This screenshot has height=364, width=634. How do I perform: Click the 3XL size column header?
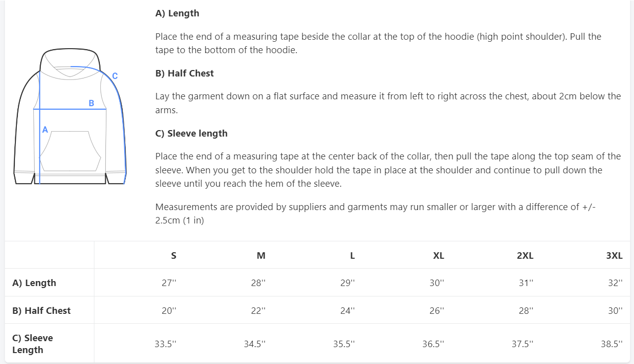[614, 256]
